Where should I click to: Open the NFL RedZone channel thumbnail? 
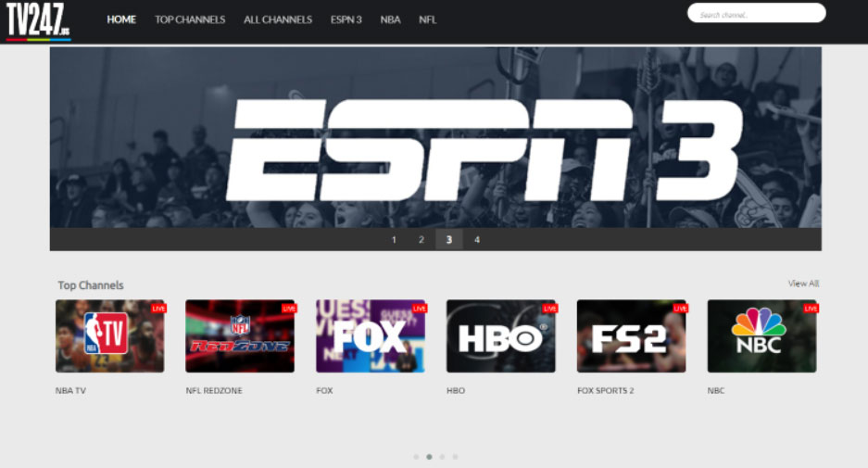pyautogui.click(x=240, y=336)
